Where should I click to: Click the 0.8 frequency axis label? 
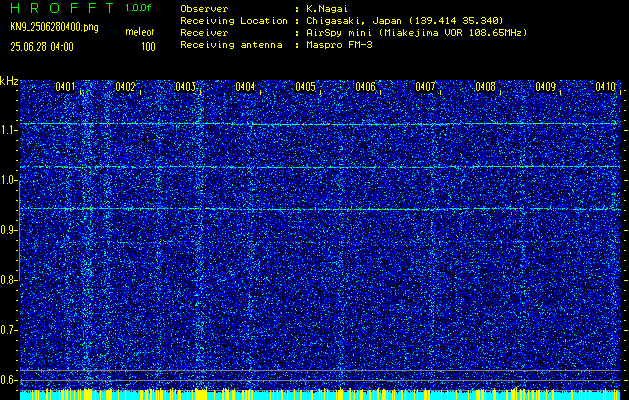point(7,280)
